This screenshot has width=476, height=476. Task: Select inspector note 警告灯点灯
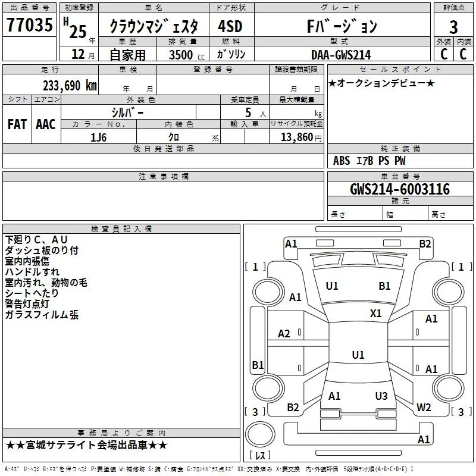click(27, 304)
